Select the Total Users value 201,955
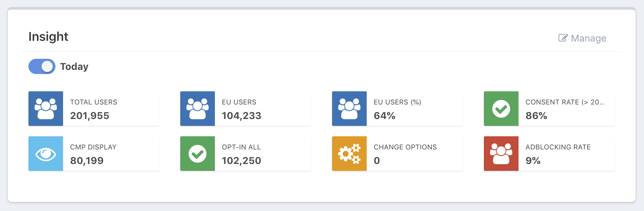 point(90,116)
